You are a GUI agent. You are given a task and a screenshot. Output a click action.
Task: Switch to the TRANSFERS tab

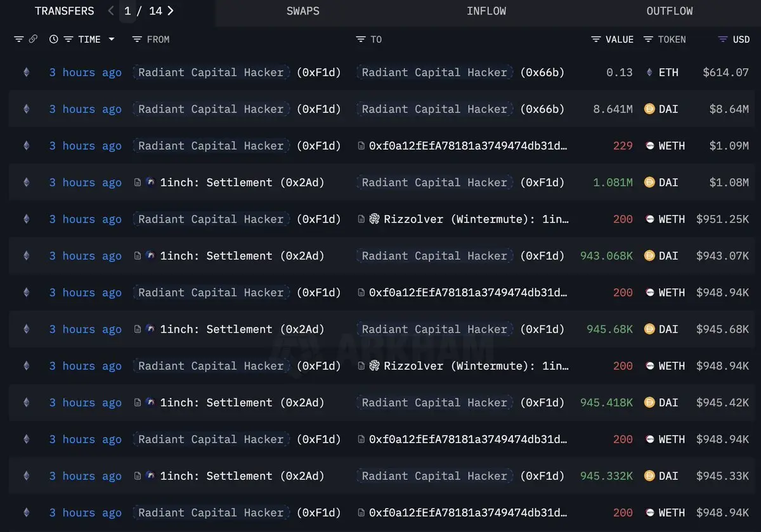[64, 11]
